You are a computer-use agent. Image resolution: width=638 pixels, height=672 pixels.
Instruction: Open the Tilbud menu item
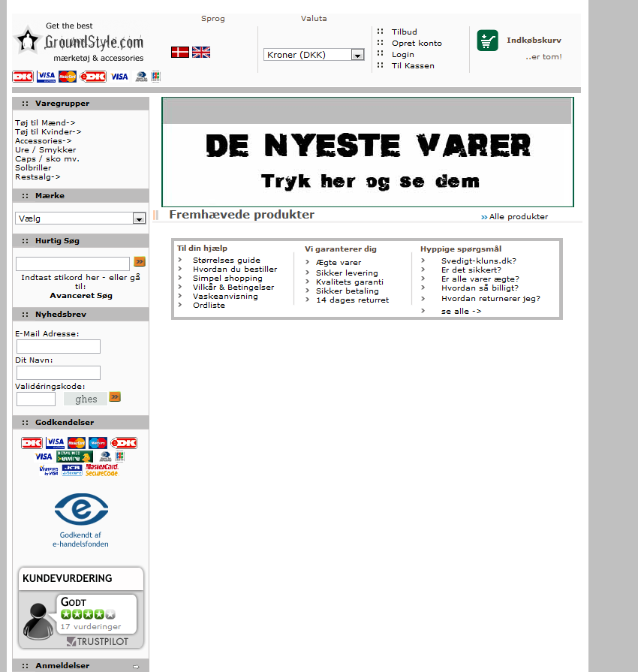click(x=404, y=32)
